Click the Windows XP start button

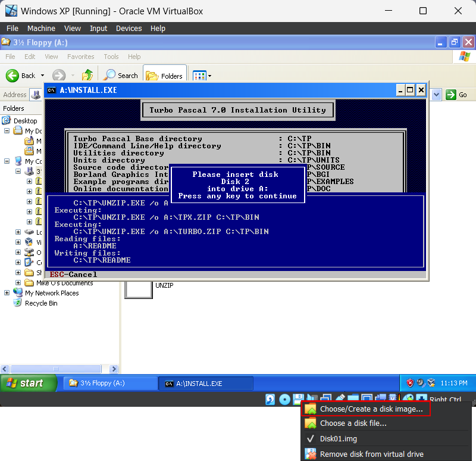(29, 383)
